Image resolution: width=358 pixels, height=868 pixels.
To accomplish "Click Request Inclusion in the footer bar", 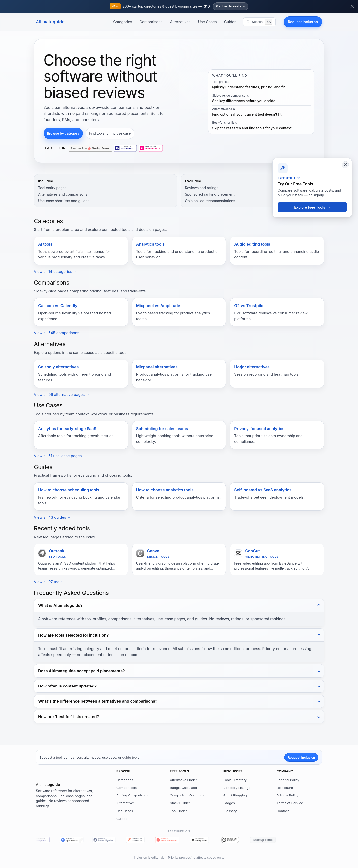I will point(301,757).
